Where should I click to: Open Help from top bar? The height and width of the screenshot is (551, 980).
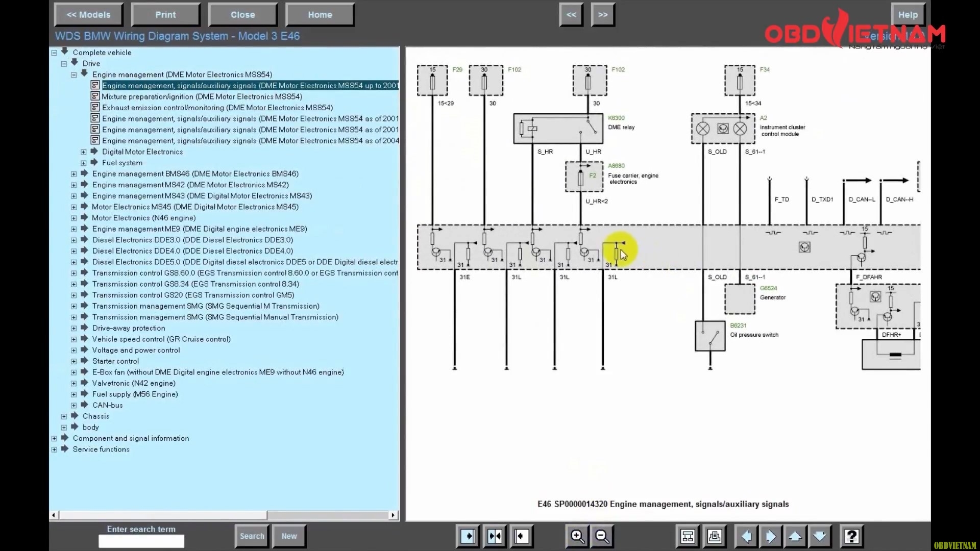click(x=908, y=15)
